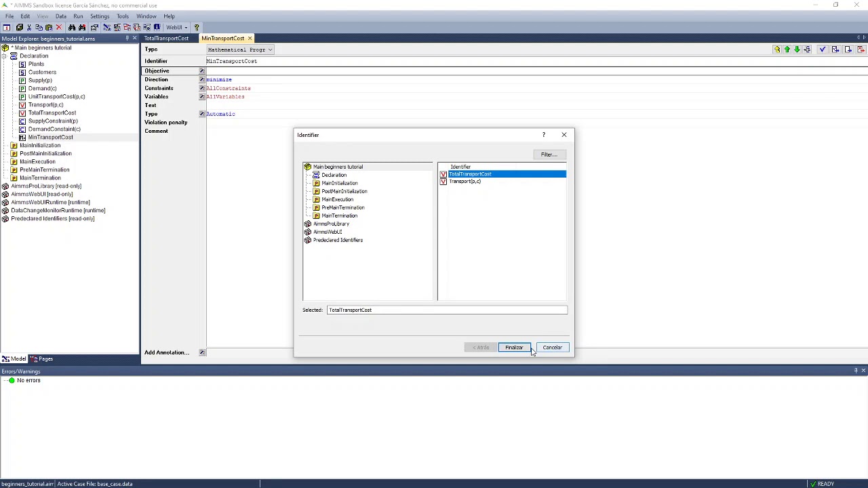Open the Data menu
The width and height of the screenshot is (868, 488).
(61, 16)
